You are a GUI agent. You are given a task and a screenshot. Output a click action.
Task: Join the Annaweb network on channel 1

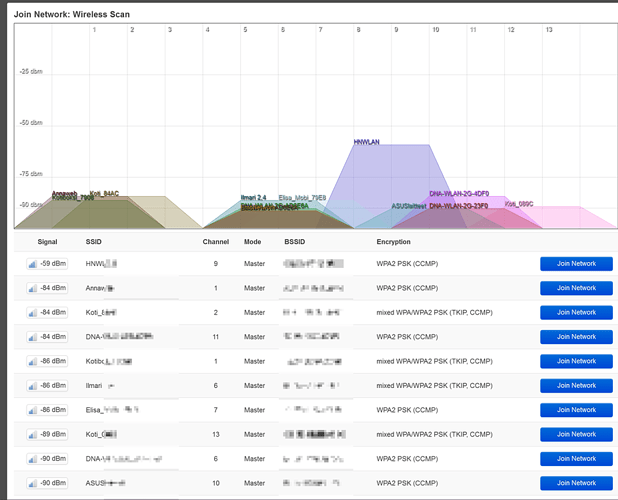[x=576, y=288]
